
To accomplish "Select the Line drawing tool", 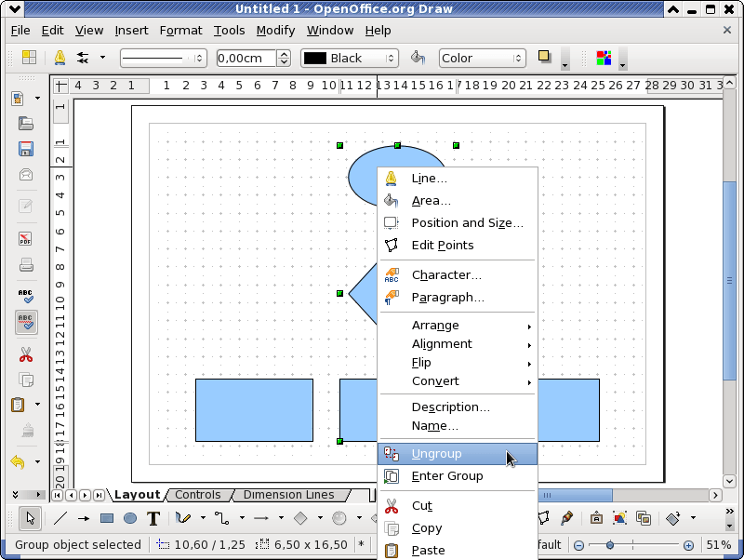I will click(60, 518).
